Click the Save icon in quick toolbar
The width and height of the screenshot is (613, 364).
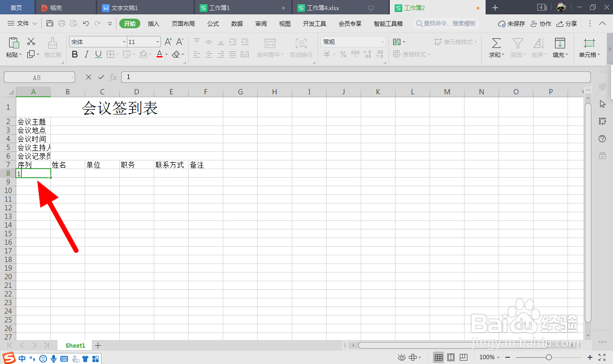(x=50, y=23)
